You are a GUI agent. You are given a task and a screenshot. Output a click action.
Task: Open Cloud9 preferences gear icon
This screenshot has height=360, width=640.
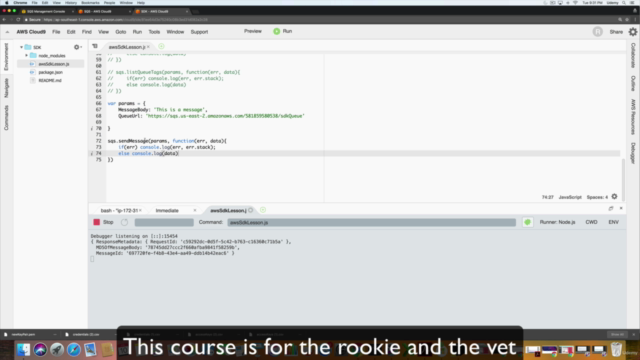pos(633,31)
